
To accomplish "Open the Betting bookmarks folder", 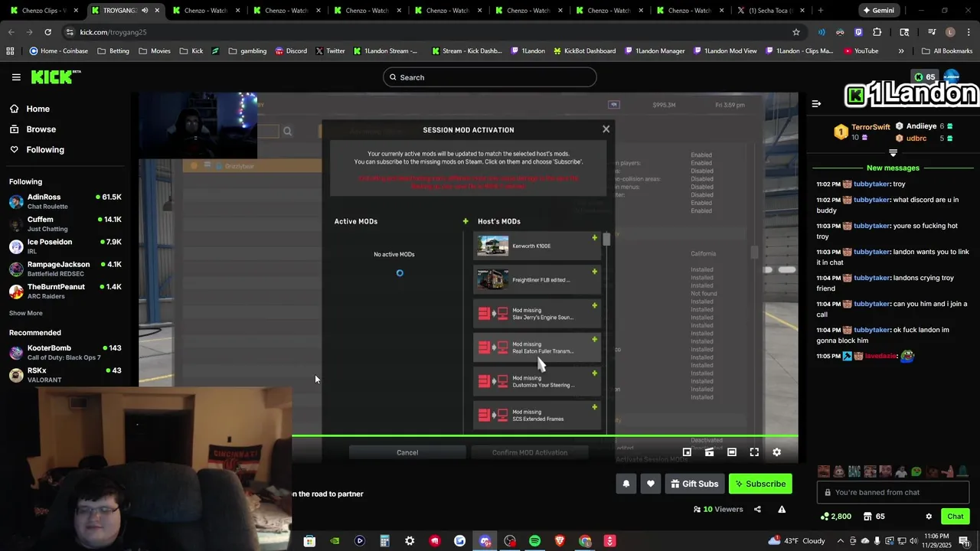I will tap(113, 51).
